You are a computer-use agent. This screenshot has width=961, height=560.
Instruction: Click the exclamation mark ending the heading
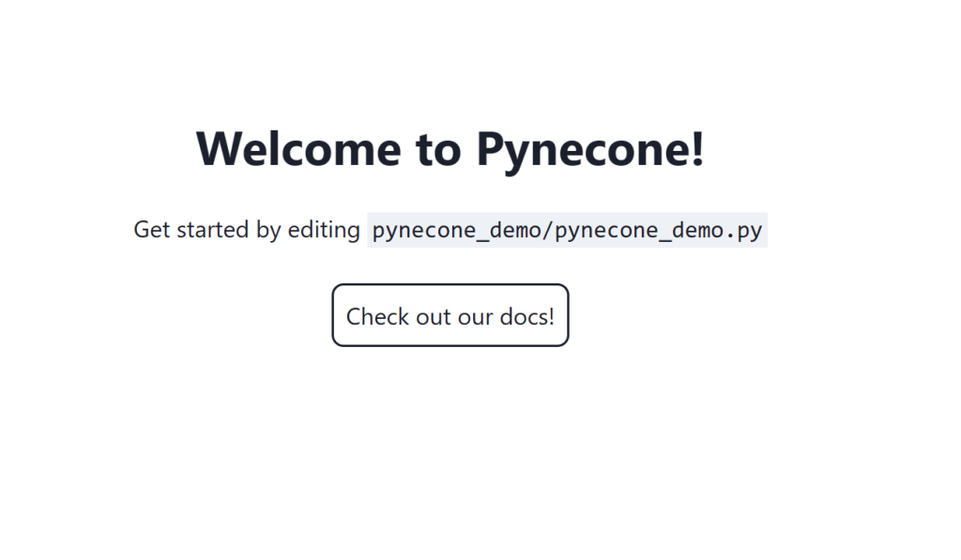tap(696, 148)
